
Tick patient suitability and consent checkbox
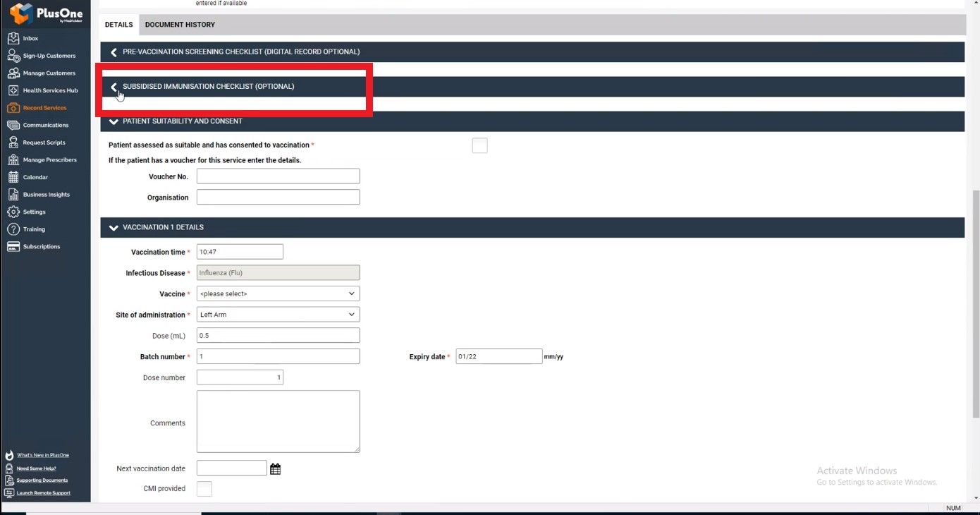pos(480,145)
